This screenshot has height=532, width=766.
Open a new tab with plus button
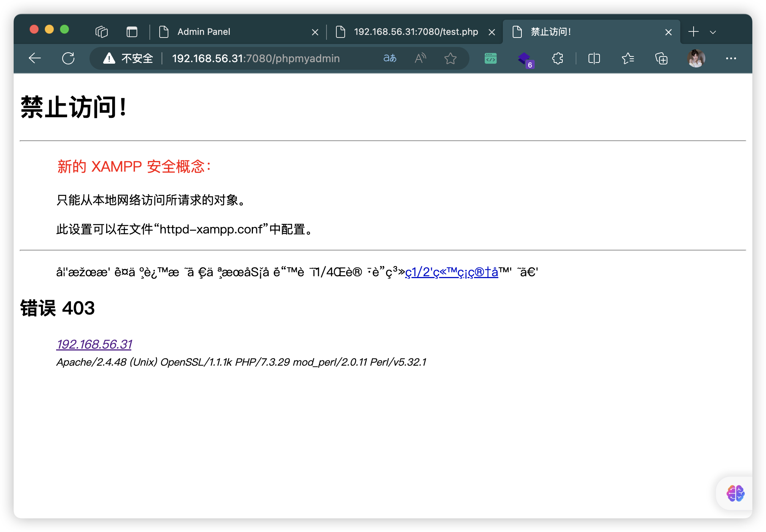point(694,32)
